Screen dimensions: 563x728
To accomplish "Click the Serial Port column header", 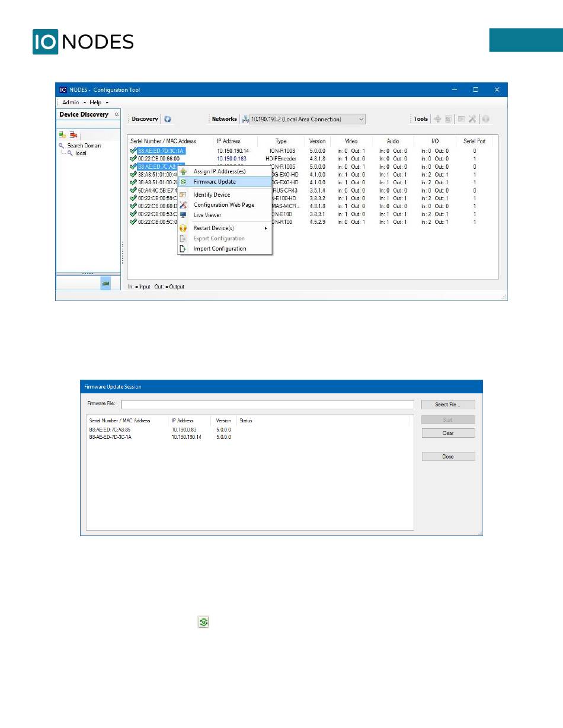I will pos(474,142).
